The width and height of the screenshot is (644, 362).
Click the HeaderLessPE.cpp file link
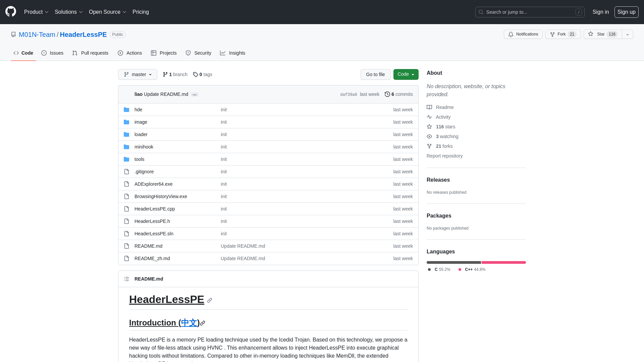(x=154, y=208)
